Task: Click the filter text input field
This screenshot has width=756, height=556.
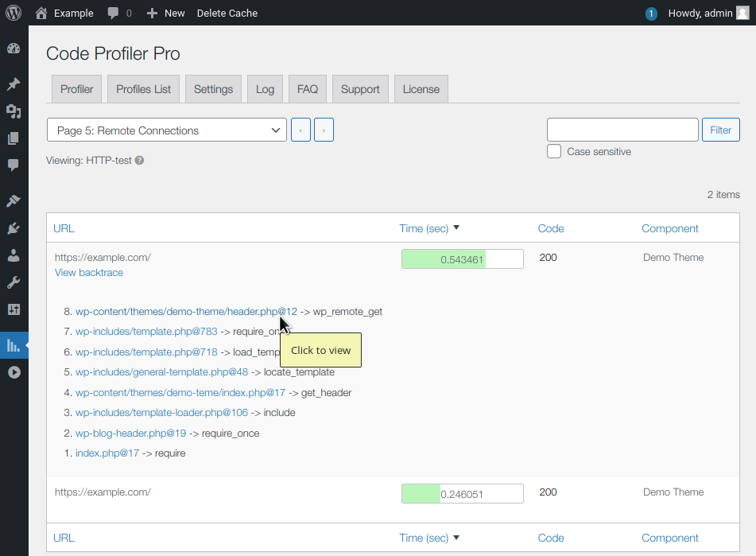Action: coord(622,130)
